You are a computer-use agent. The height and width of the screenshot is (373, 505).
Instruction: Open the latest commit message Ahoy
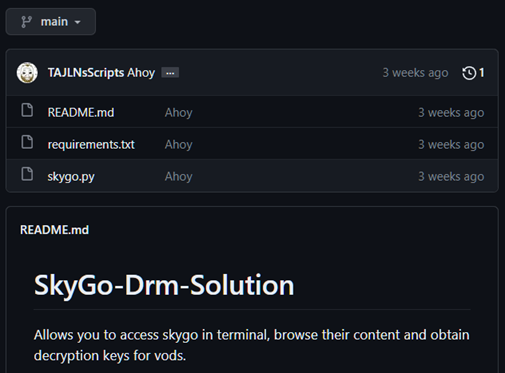coord(141,73)
